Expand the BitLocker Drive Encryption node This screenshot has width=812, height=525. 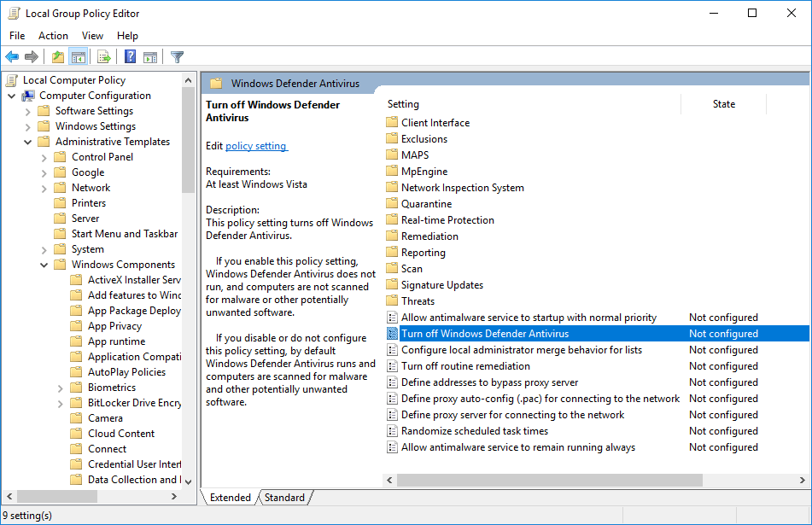(x=60, y=403)
